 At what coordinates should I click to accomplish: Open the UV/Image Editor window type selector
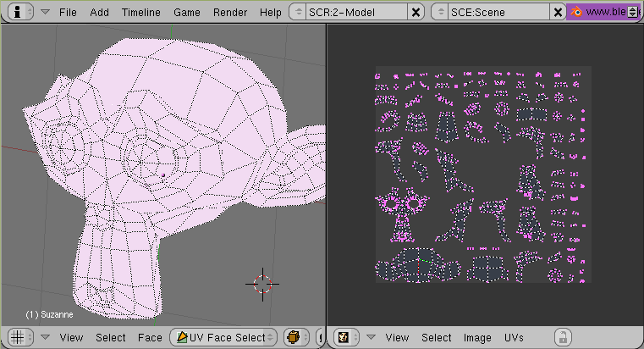(x=347, y=337)
